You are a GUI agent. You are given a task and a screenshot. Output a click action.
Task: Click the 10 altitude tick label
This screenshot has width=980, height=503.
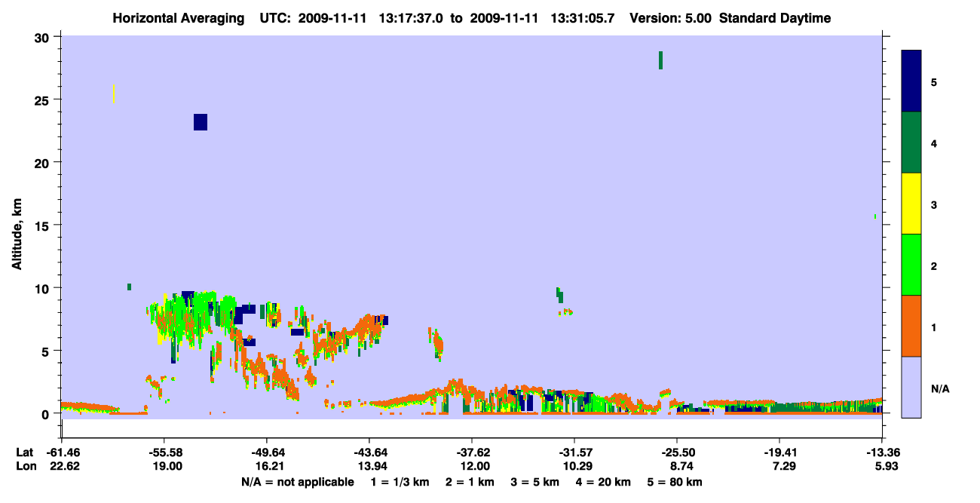click(44, 288)
